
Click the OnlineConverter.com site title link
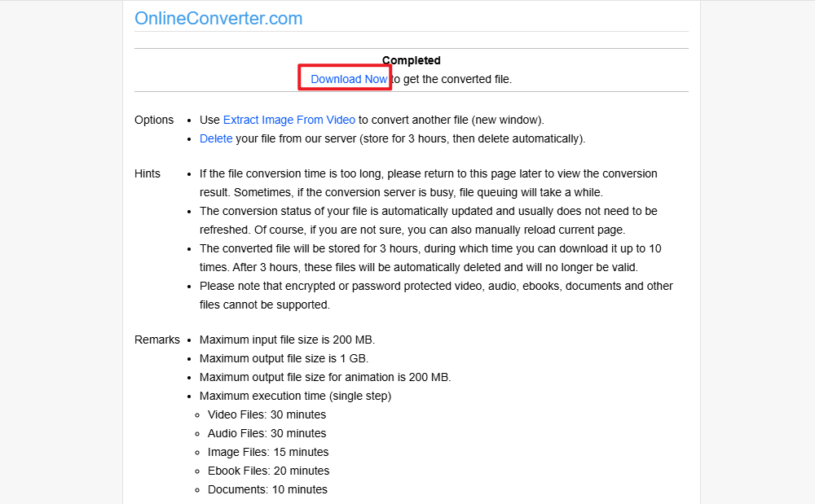[x=218, y=18]
